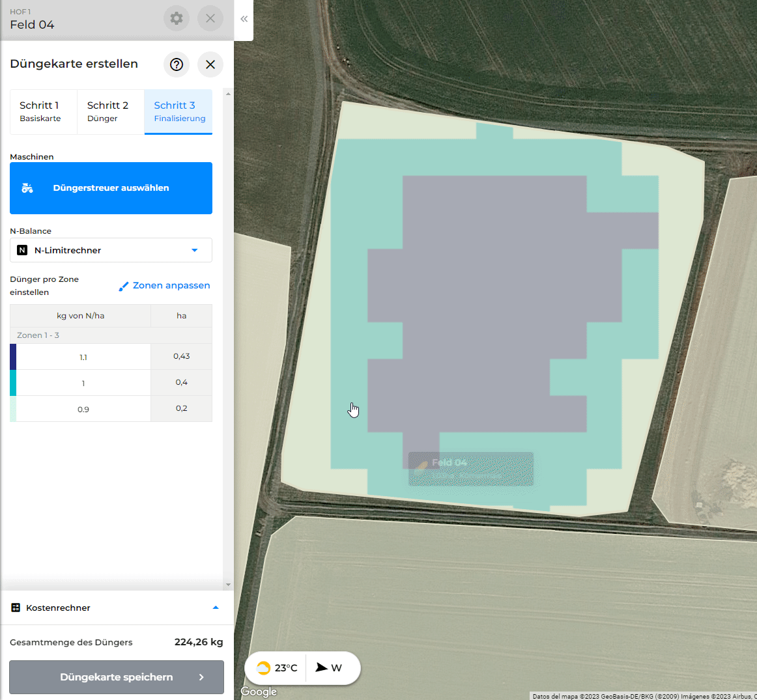Open the N-Limitrechner dropdown
This screenshot has height=700, width=757.
(x=111, y=250)
